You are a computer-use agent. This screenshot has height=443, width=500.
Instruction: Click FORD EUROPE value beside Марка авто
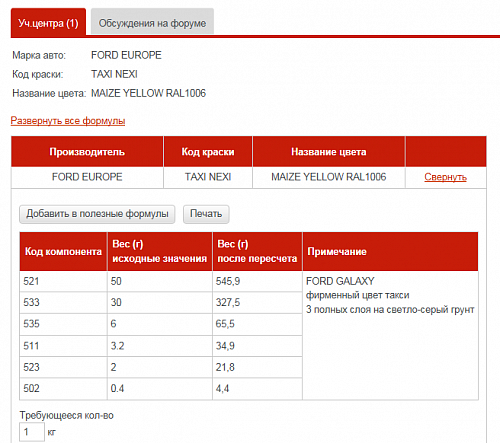point(126,55)
